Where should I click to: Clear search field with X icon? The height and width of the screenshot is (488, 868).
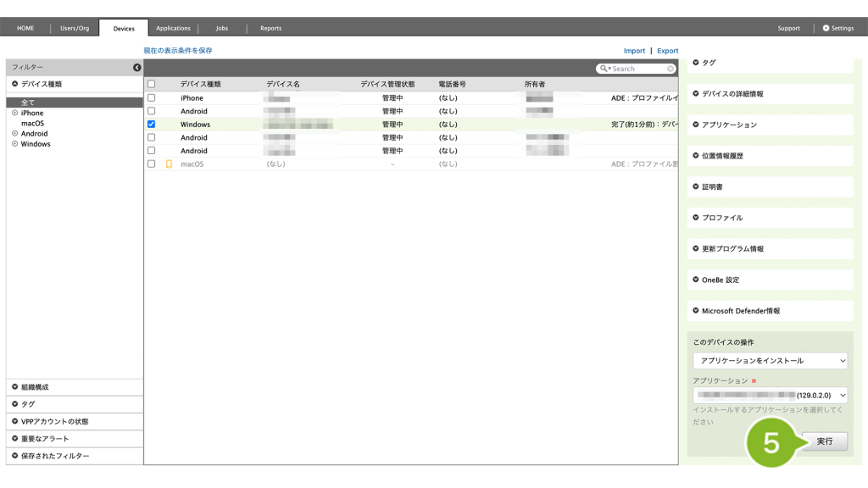point(670,69)
